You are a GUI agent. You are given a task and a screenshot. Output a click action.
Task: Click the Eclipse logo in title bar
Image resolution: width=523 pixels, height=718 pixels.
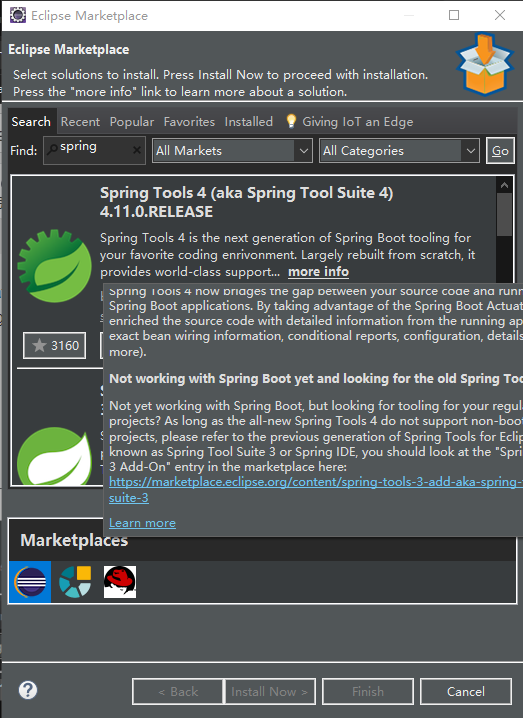[18, 15]
